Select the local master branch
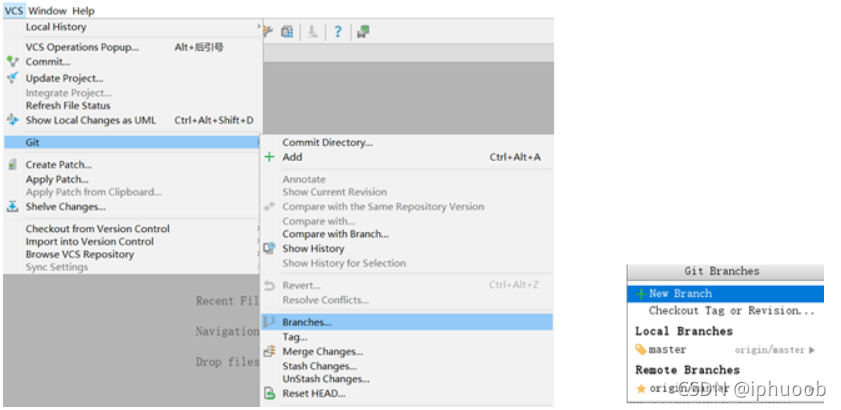 tap(667, 350)
